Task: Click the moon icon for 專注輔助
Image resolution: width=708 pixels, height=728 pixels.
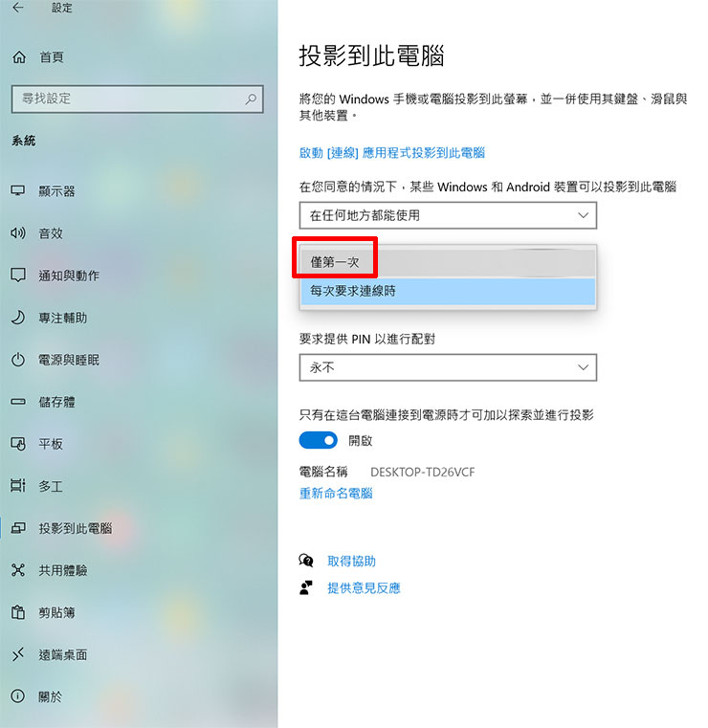Action: pyautogui.click(x=18, y=318)
